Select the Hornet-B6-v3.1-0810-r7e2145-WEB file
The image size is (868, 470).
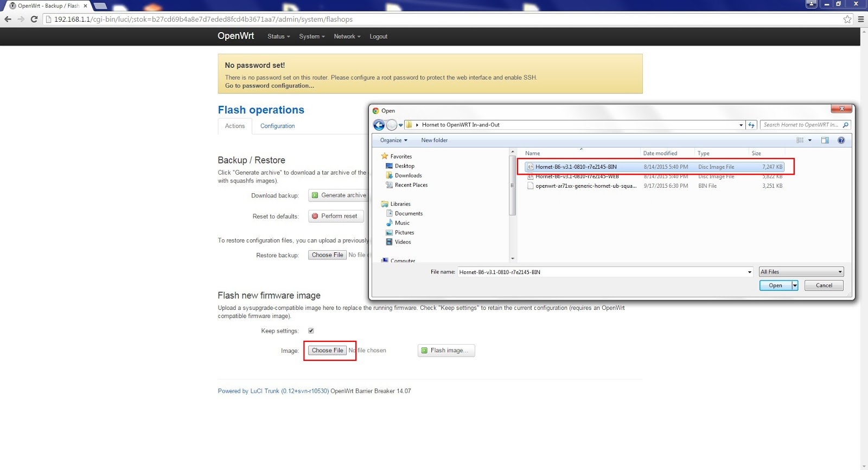click(x=577, y=177)
